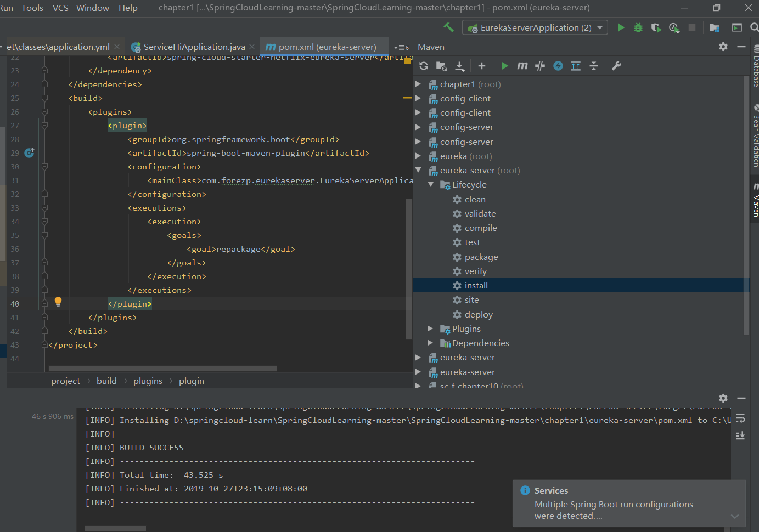Image resolution: width=759 pixels, height=532 pixels.
Task: Run EurekaServerApplication with green play button
Action: click(621, 27)
